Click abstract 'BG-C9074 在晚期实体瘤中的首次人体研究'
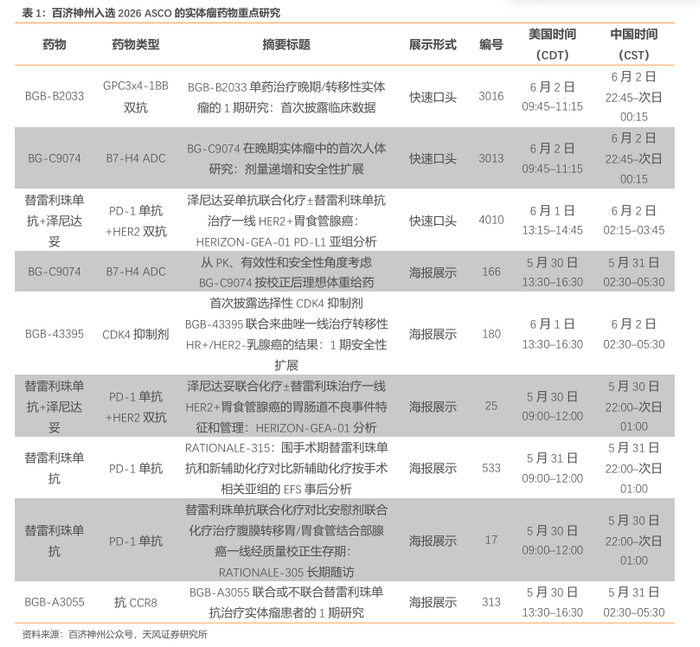The height and width of the screenshot is (647, 700). [286, 159]
